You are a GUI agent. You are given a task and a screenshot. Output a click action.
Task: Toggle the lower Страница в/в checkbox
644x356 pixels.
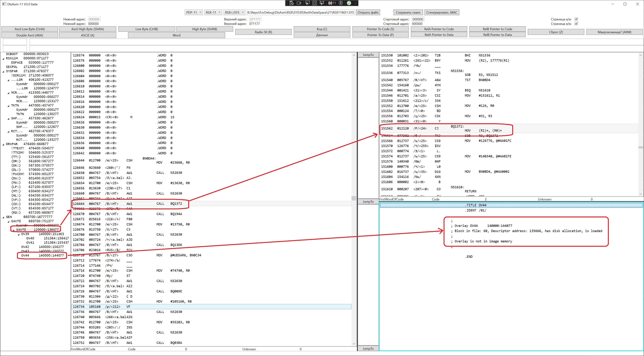[x=576, y=24]
